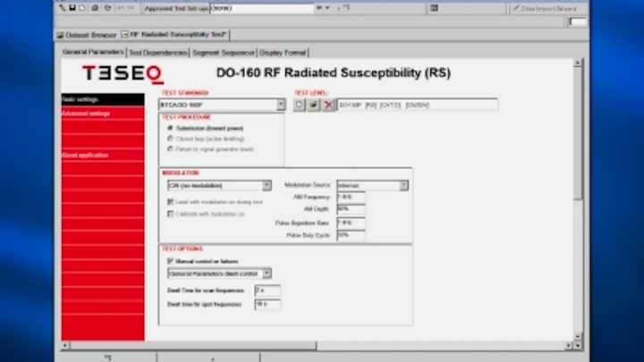
Task: Open the Segment Sequencer tab
Action: coord(224,53)
